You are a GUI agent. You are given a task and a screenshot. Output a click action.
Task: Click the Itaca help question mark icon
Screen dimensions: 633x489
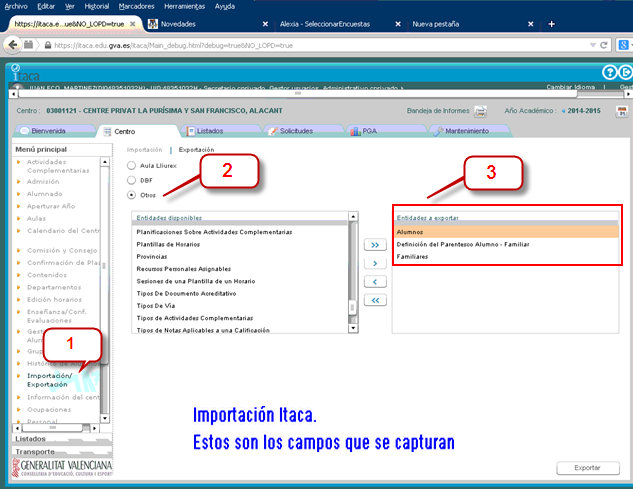point(610,72)
